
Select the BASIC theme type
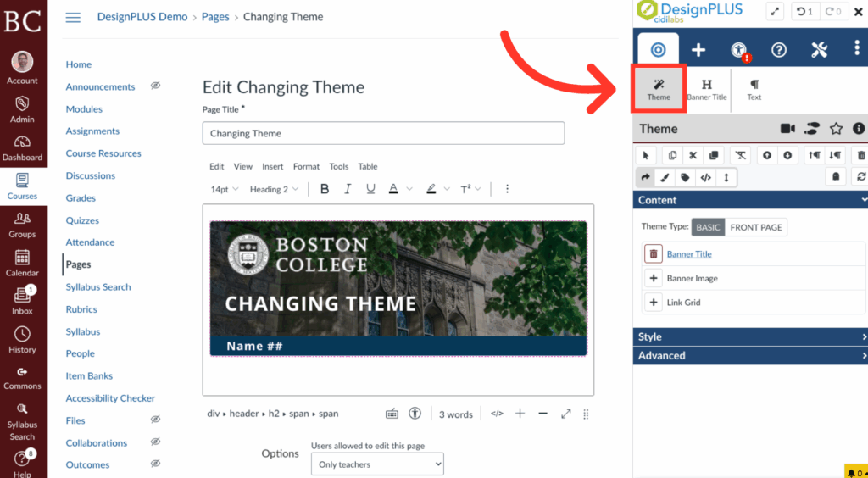[x=708, y=227]
